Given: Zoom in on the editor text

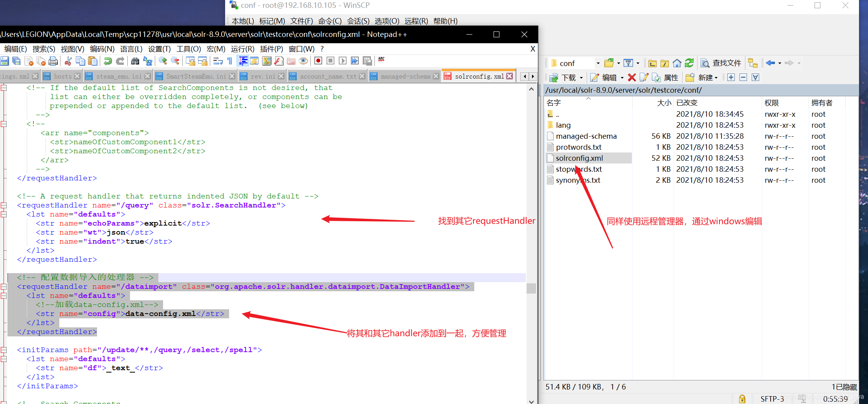Looking at the screenshot, I should [x=163, y=61].
